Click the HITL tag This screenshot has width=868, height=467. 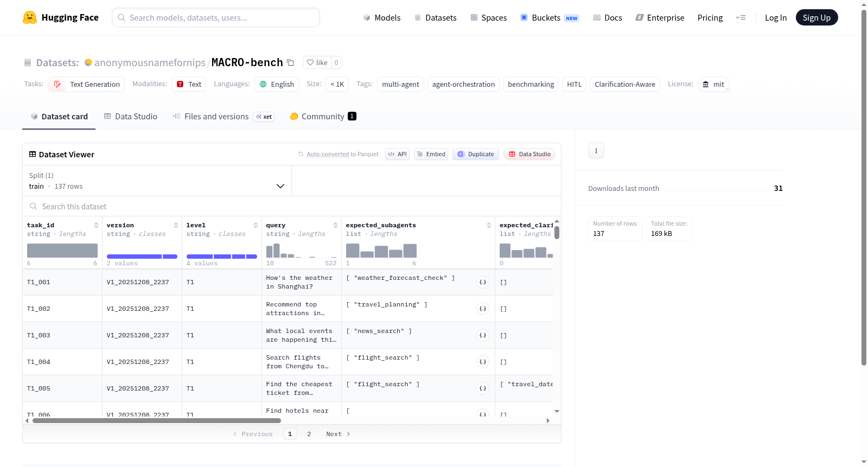coord(574,84)
